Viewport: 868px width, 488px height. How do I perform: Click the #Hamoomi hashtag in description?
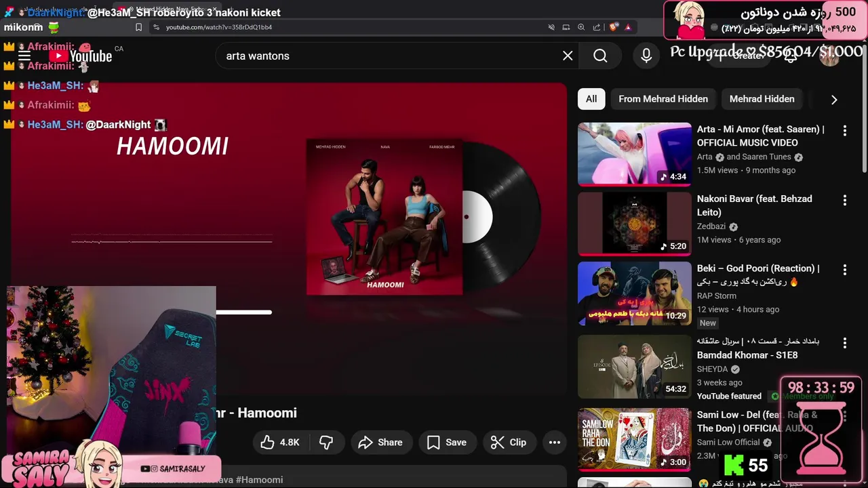pyautogui.click(x=259, y=480)
